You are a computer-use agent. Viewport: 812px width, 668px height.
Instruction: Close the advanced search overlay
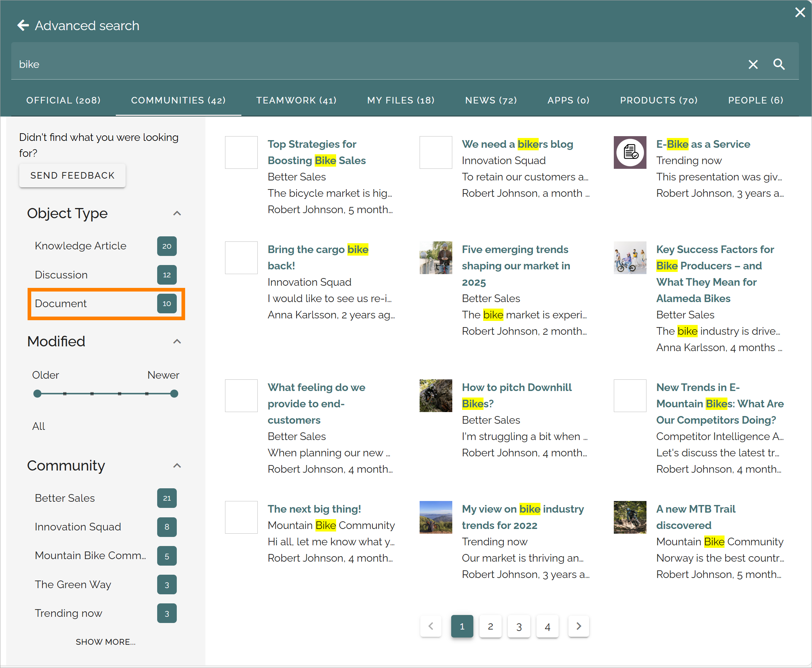(x=800, y=12)
